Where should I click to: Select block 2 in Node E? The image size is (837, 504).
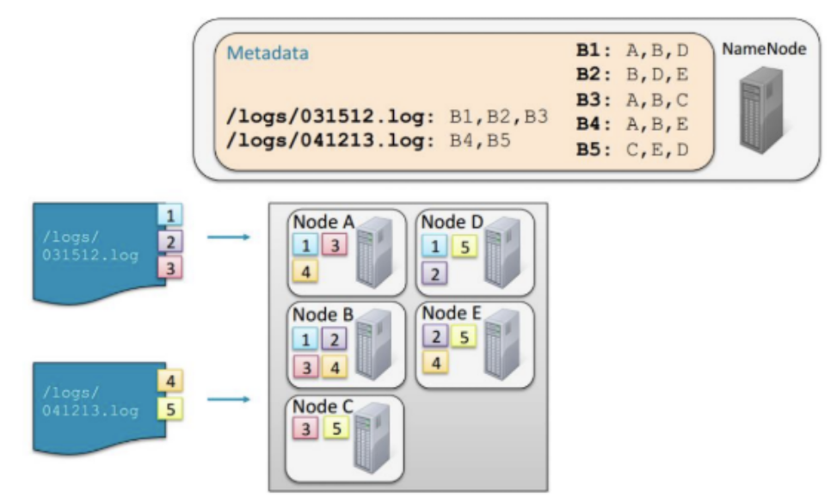(x=435, y=336)
